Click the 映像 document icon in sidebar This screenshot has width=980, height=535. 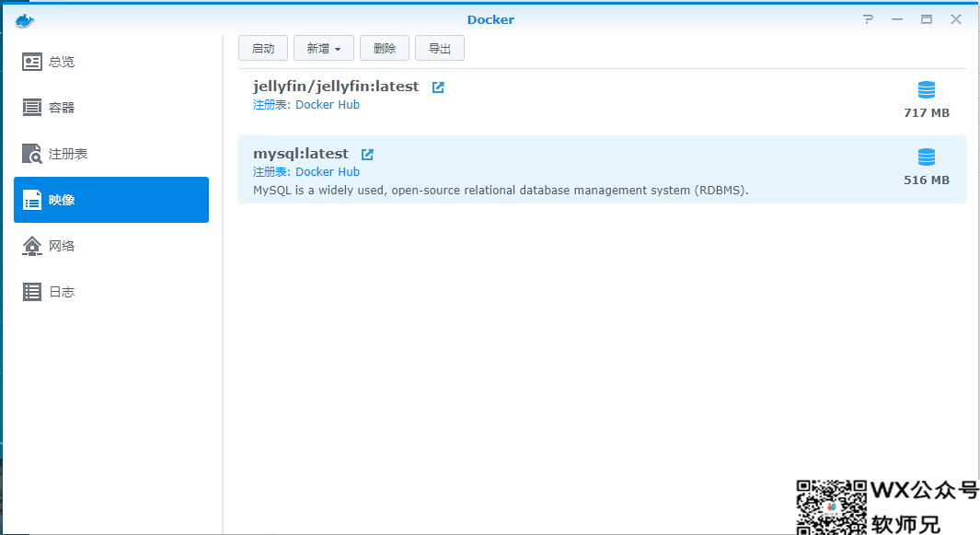click(32, 200)
